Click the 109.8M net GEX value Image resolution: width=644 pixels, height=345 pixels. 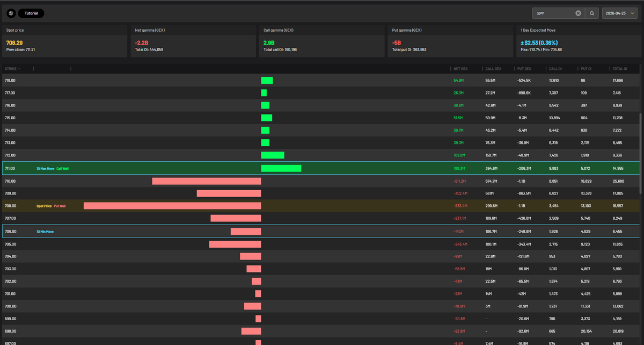click(x=459, y=155)
